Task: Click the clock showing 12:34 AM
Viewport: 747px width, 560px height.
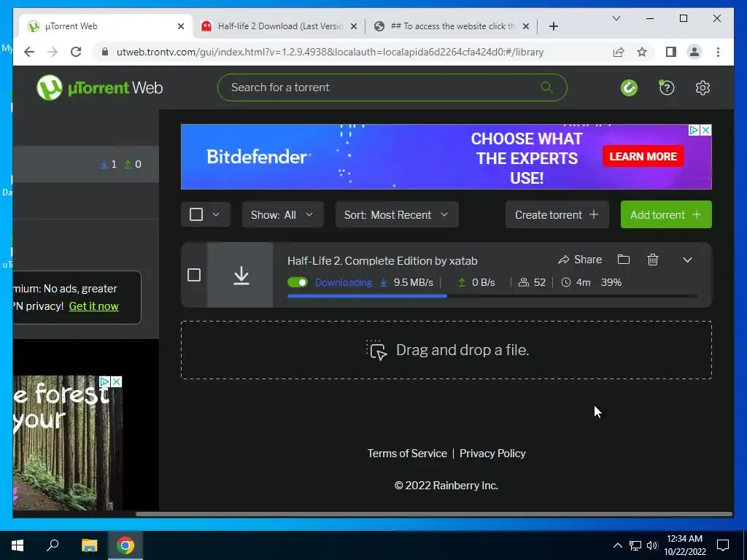Action: (x=684, y=539)
